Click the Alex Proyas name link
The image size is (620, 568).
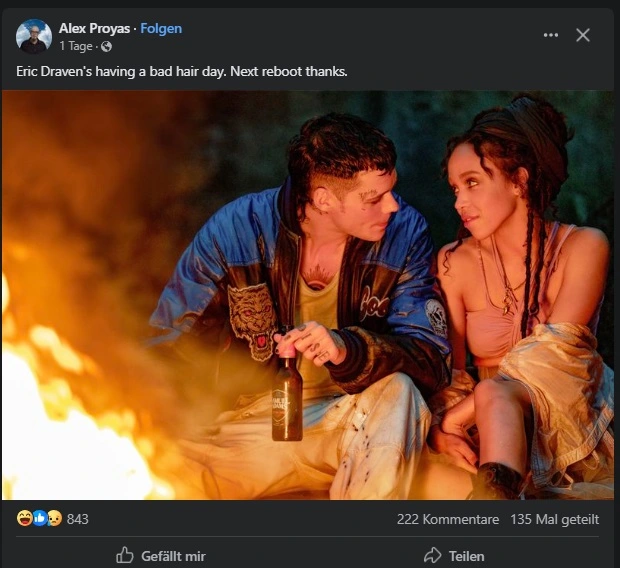click(x=95, y=28)
